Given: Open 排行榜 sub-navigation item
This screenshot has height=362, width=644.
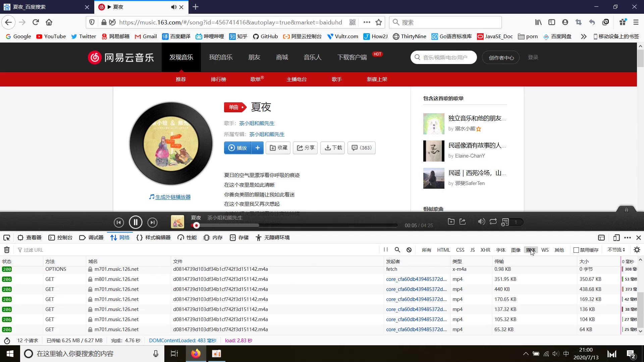Looking at the screenshot, I should tap(218, 79).
